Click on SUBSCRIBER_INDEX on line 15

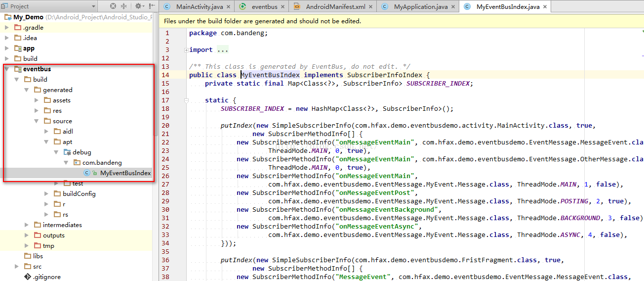pos(439,84)
